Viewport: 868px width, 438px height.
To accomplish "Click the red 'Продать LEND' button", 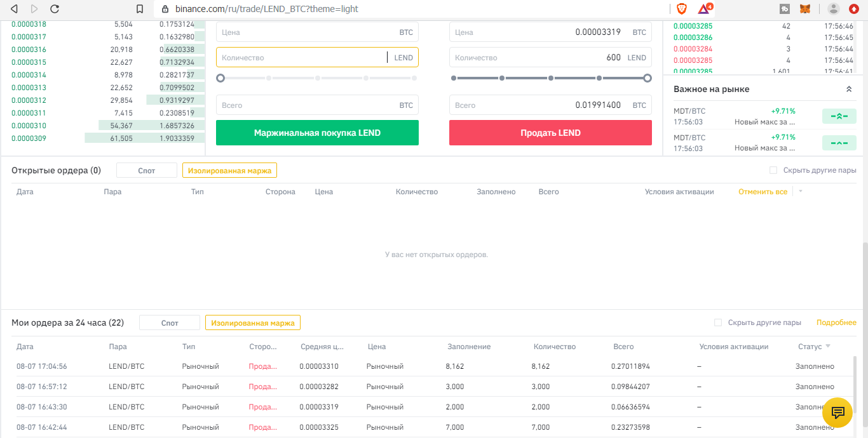I will pyautogui.click(x=550, y=133).
